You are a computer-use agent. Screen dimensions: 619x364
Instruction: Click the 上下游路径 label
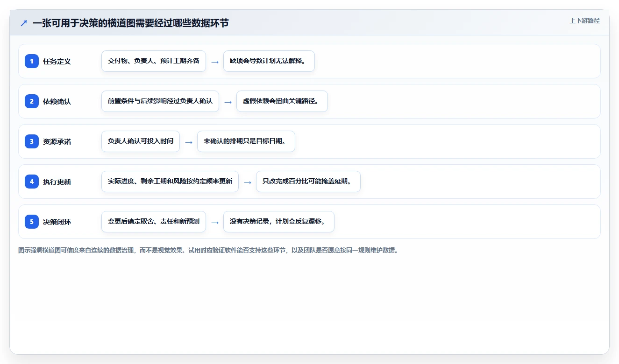[584, 21]
